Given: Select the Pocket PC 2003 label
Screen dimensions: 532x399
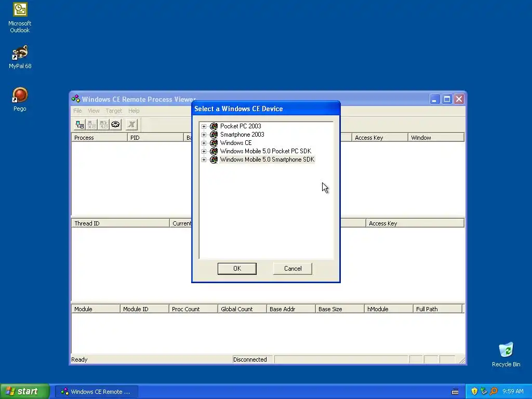Looking at the screenshot, I should (x=241, y=126).
